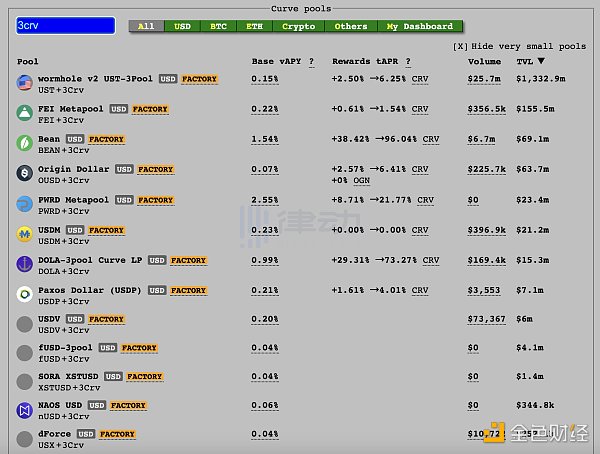Select the USD filter tab

(182, 26)
